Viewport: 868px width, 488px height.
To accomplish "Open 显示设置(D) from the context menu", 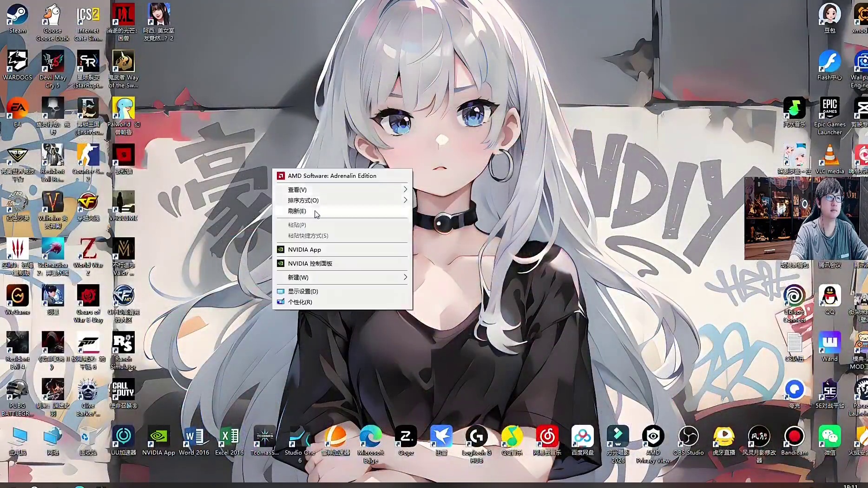I will pos(342,291).
